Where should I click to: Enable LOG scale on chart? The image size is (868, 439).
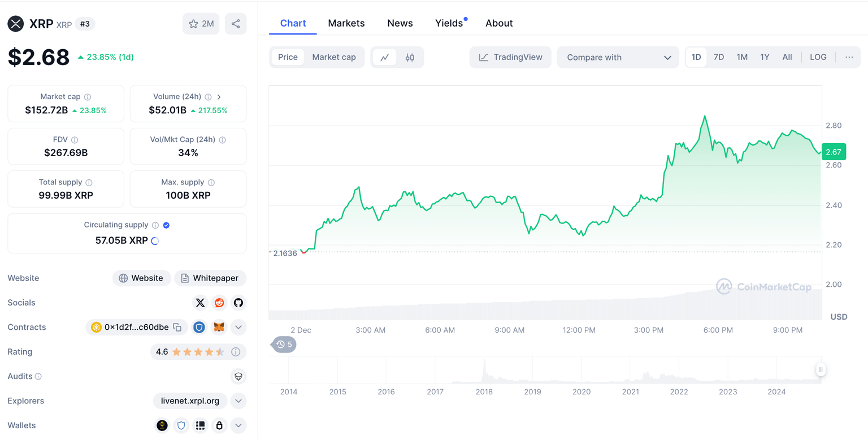(x=818, y=57)
